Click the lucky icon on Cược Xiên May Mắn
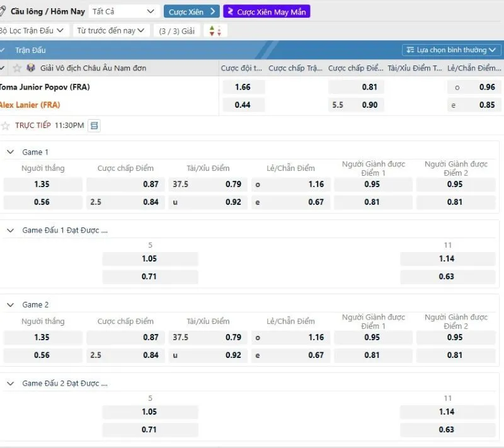 coord(231,12)
